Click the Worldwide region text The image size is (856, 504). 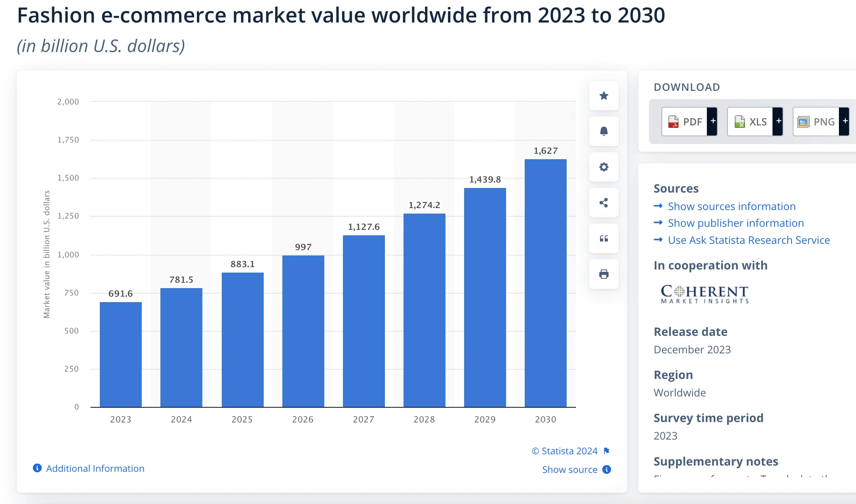(680, 393)
